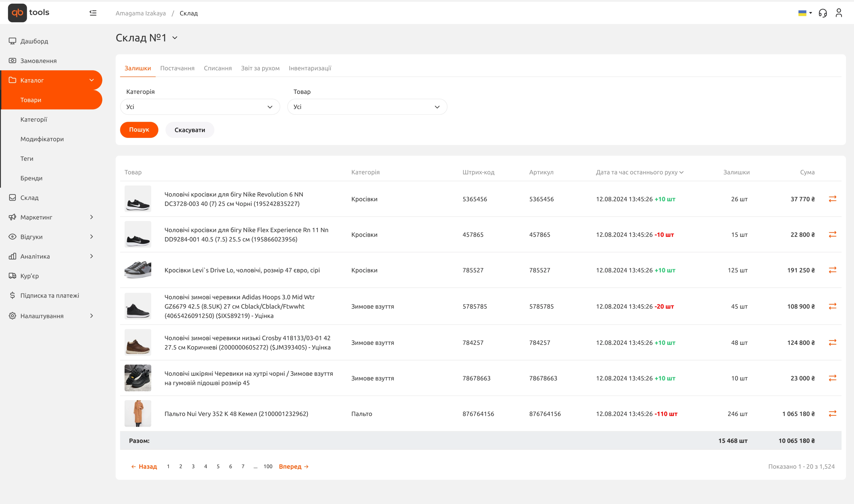Expand the Склад №1 warehouse selector

(x=175, y=38)
